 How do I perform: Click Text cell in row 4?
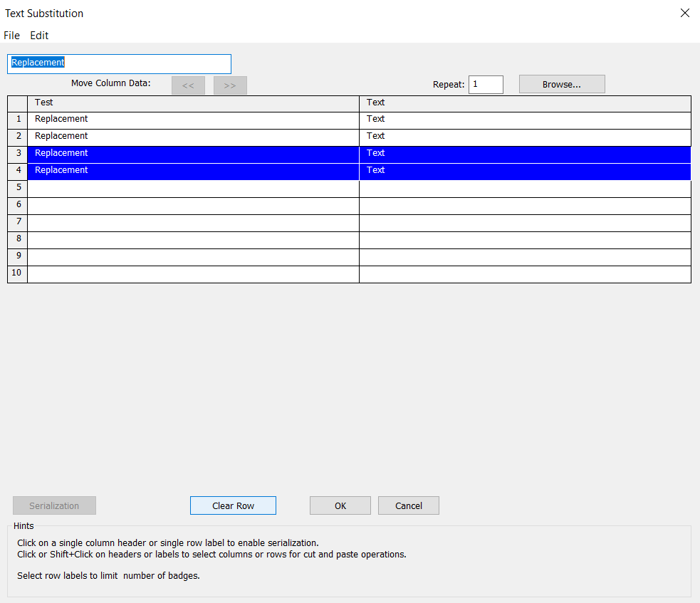tap(525, 171)
